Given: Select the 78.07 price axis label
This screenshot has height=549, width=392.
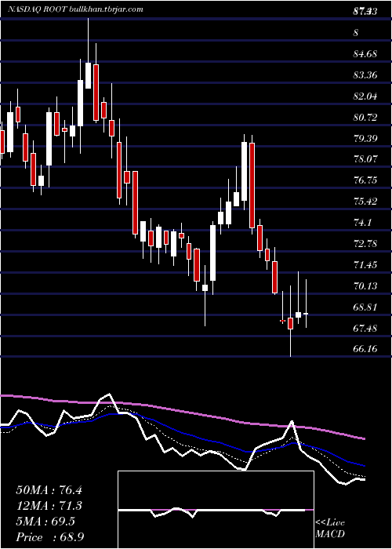Looking at the screenshot, I should (x=365, y=159).
